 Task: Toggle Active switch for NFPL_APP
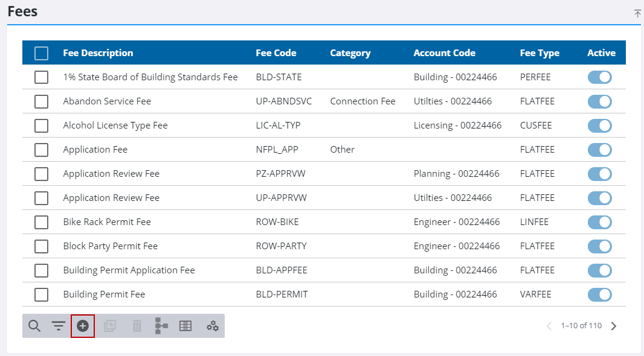coord(600,150)
